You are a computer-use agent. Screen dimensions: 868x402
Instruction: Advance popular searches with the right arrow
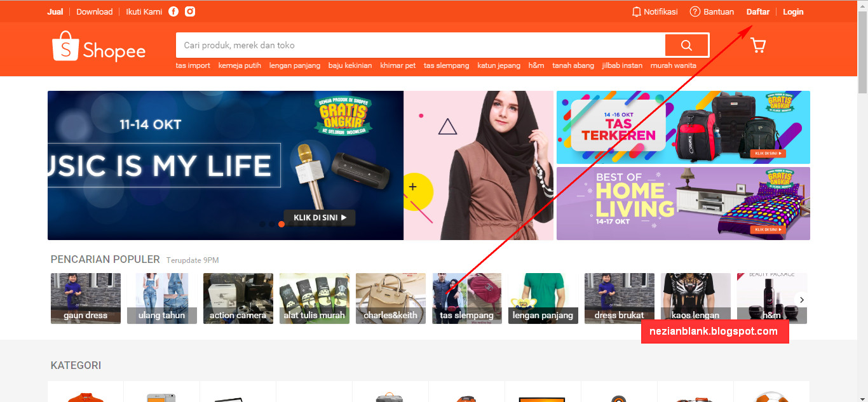tap(801, 299)
